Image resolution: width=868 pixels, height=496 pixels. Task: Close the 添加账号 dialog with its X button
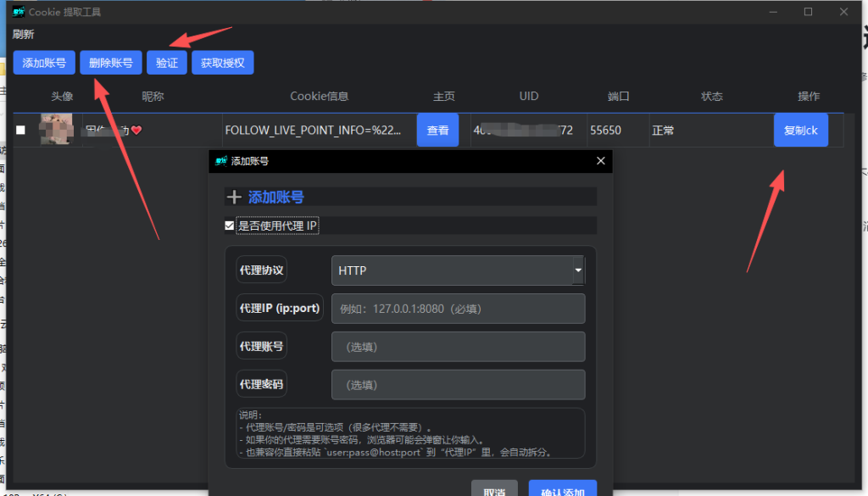click(x=600, y=160)
